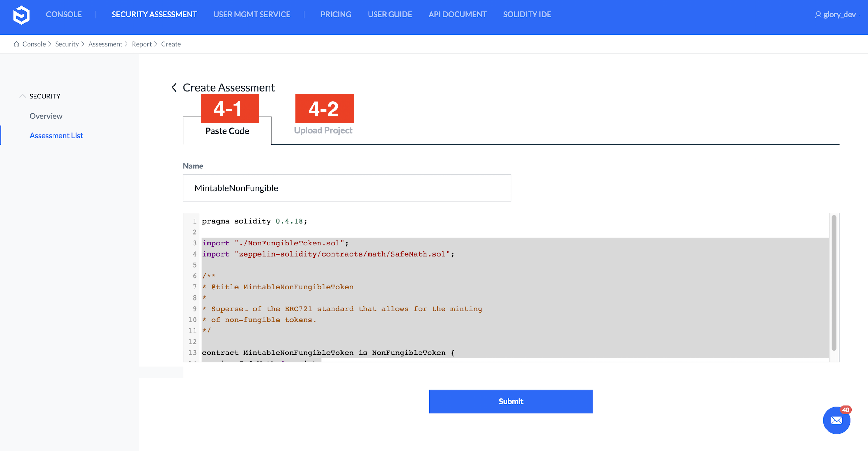This screenshot has height=451, width=868.
Task: Click the code editor vertical scrollbar
Action: [834, 283]
